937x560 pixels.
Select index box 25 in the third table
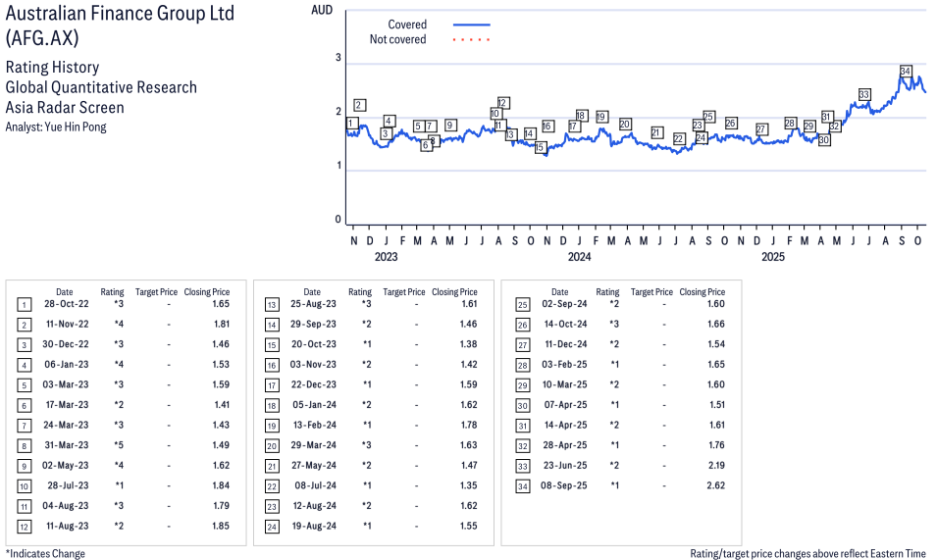pos(522,305)
